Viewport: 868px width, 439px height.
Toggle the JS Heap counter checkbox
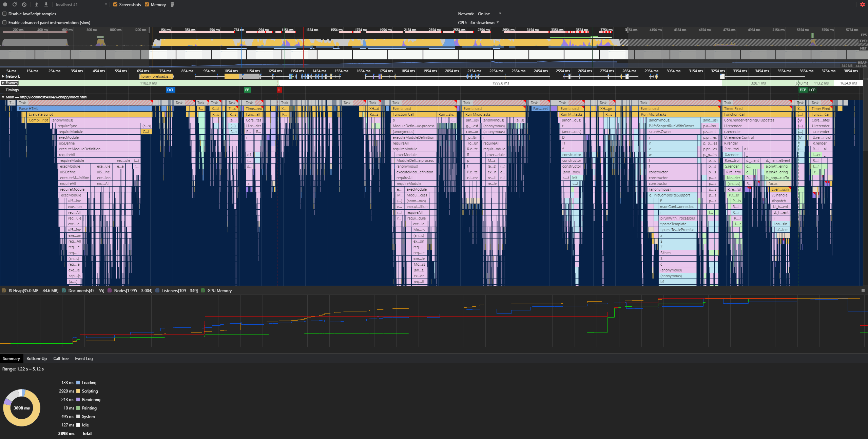pos(4,290)
